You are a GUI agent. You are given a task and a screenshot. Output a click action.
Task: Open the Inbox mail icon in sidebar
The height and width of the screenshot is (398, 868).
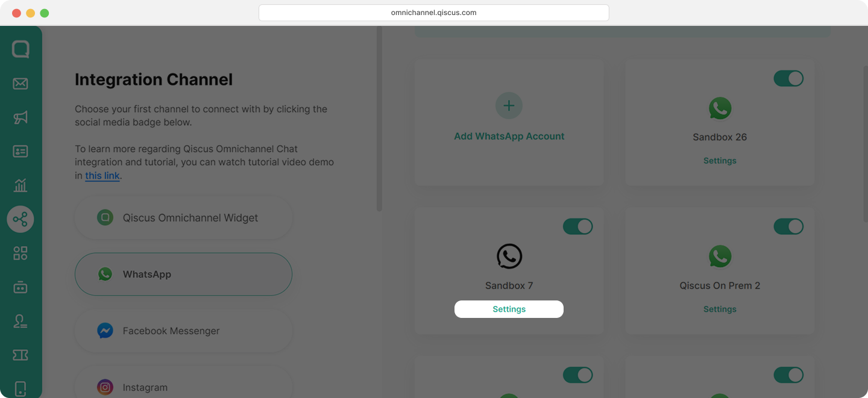[x=20, y=84]
